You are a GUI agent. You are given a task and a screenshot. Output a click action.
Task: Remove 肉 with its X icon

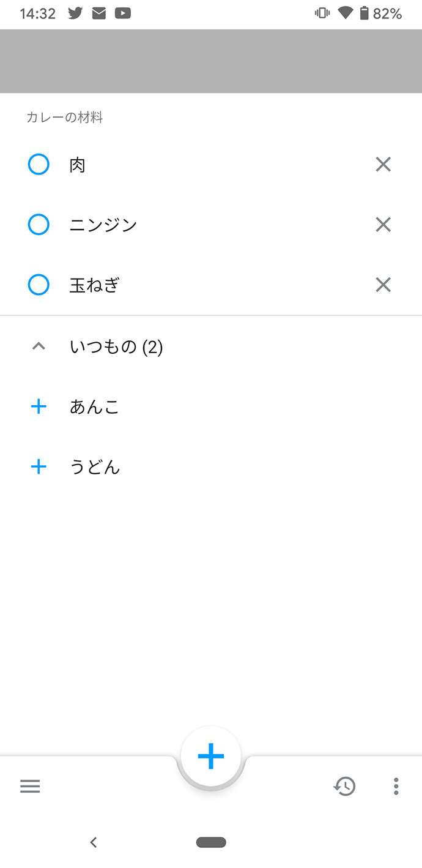[x=383, y=164]
